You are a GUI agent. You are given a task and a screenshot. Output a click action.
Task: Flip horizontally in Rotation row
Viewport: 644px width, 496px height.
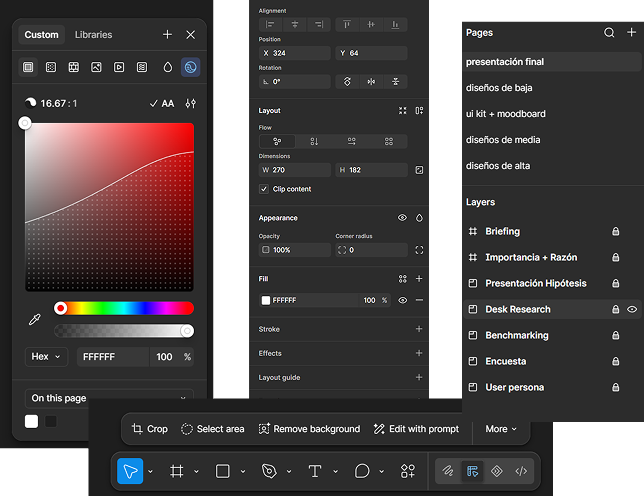(371, 82)
